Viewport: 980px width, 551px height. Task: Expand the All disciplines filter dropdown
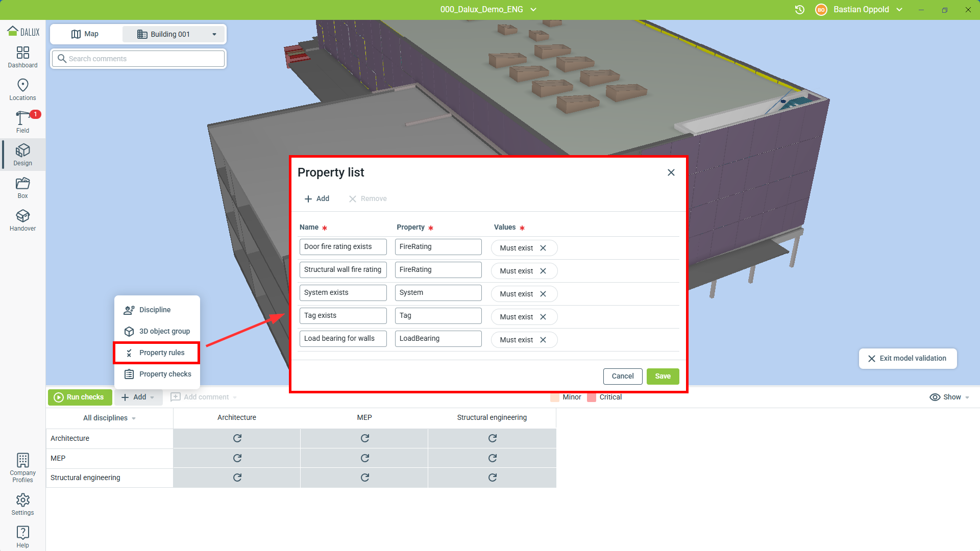(x=109, y=418)
